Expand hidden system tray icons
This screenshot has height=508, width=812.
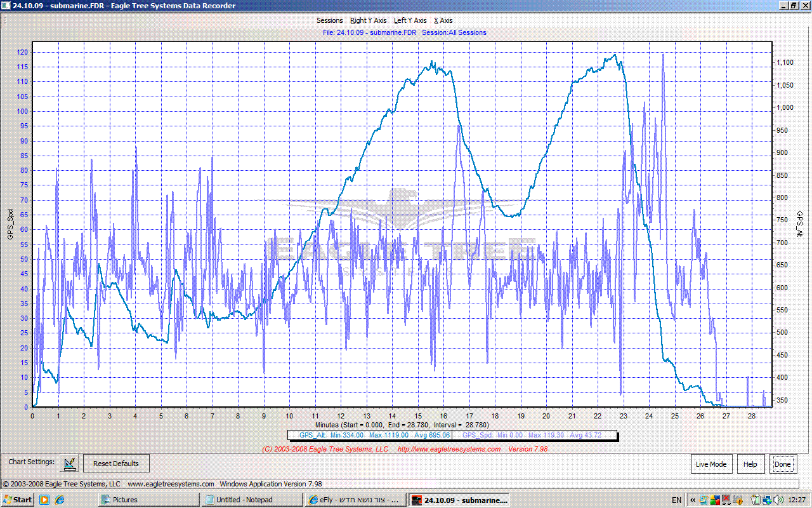(693, 500)
